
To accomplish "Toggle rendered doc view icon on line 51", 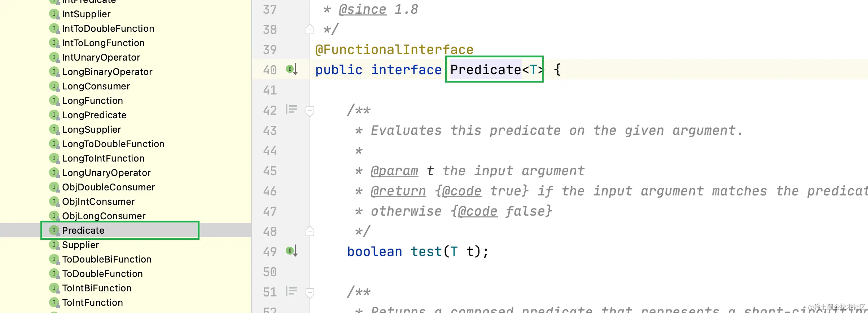I will (x=291, y=291).
